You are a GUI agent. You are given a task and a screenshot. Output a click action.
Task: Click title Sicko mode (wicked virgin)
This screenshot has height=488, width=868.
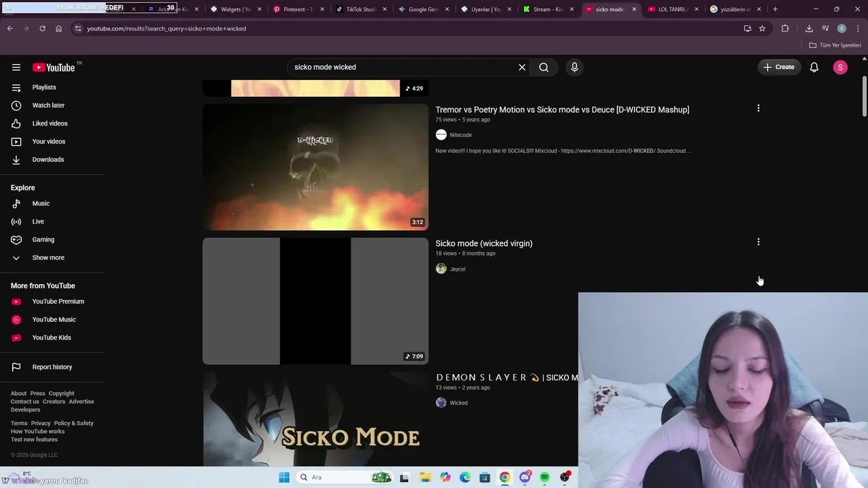click(484, 243)
